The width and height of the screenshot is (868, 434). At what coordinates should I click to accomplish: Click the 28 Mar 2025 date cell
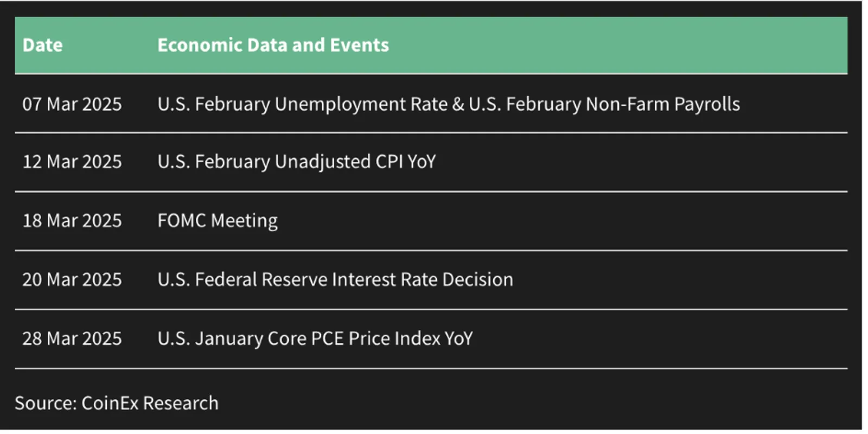[72, 339]
